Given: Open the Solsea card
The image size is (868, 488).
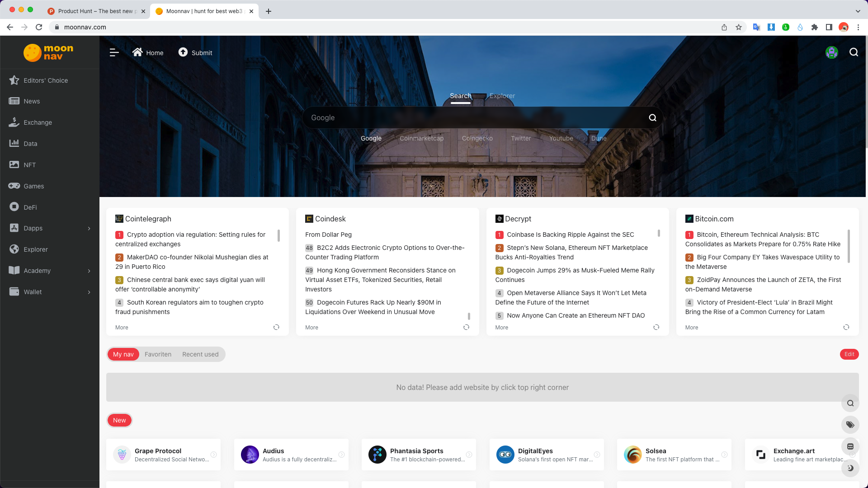Looking at the screenshot, I should [674, 455].
